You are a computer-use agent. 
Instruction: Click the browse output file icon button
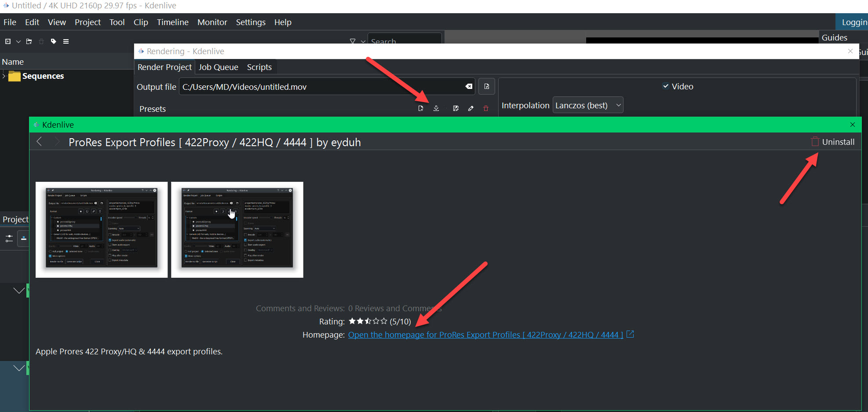487,86
